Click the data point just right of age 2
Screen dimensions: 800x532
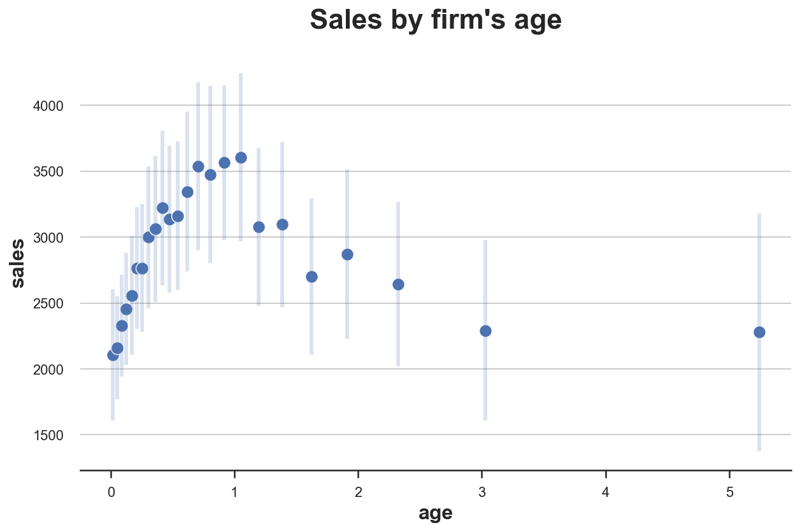pyautogui.click(x=398, y=284)
